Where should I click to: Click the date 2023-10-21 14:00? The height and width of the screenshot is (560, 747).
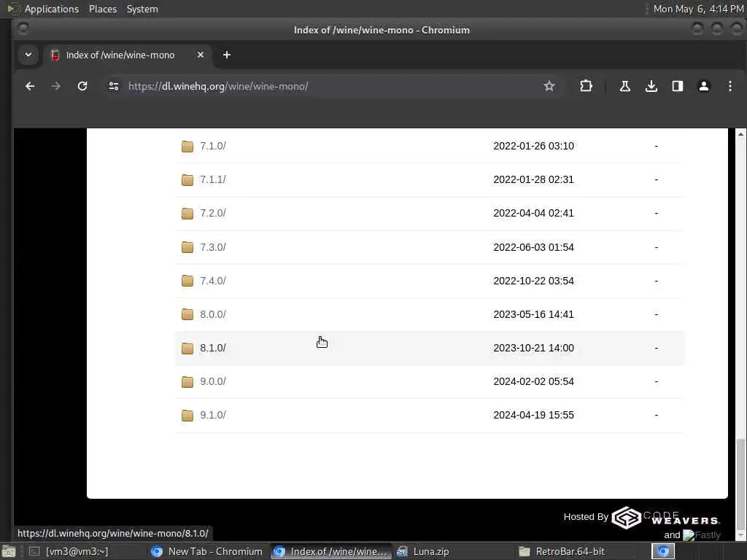(533, 348)
